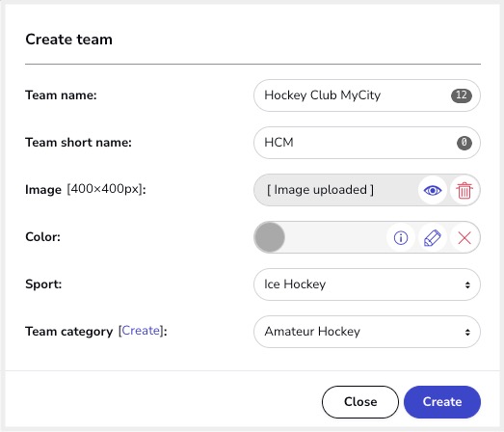Click the Sport dropdown arrows
The image size is (504, 432).
pyautogui.click(x=467, y=284)
